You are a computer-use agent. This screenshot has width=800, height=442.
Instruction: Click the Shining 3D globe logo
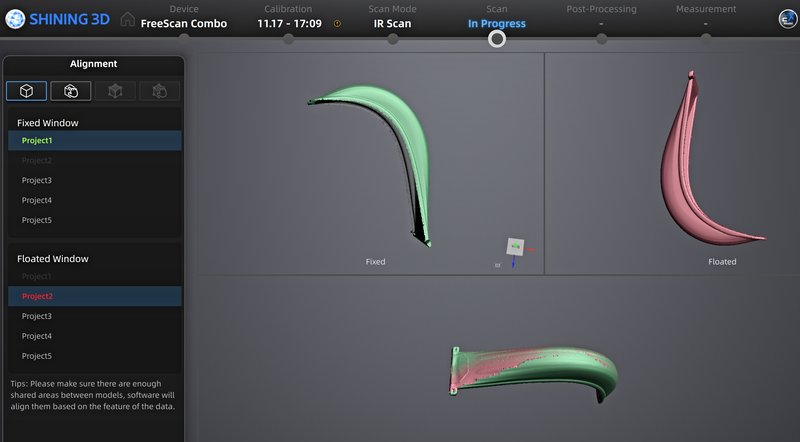15,19
